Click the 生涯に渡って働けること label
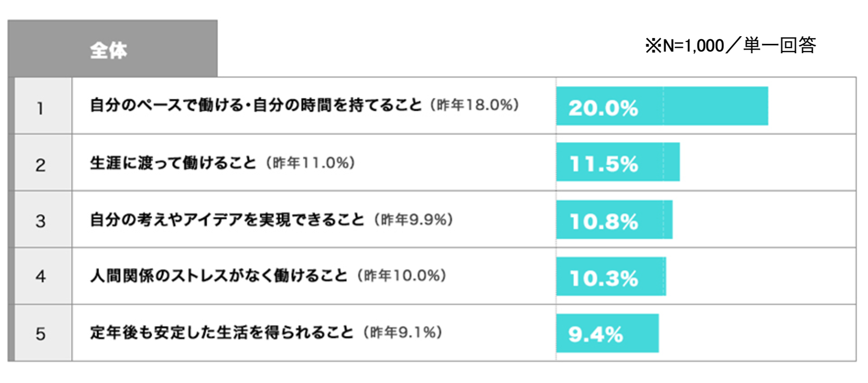Viewport: 868px width, 383px height. coord(173,163)
